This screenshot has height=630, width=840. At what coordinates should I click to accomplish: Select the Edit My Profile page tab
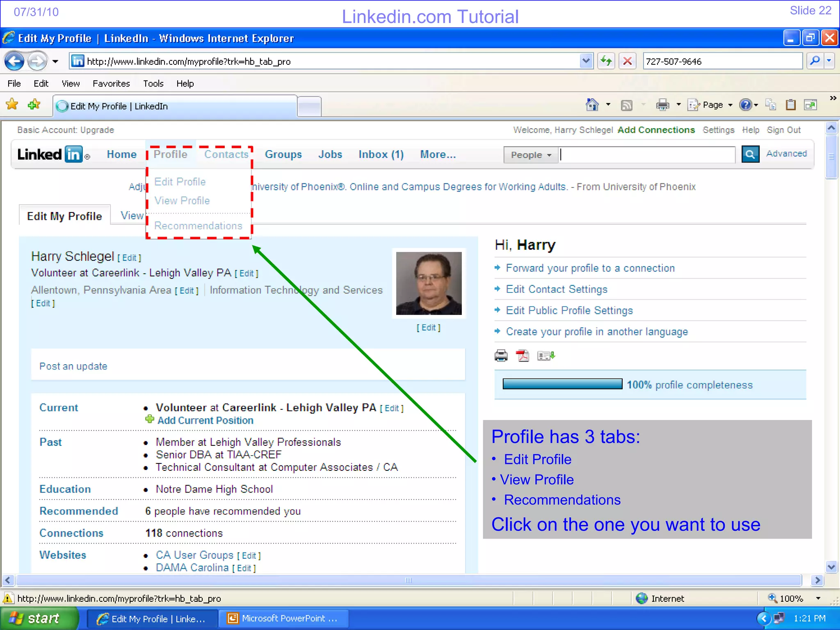click(64, 216)
